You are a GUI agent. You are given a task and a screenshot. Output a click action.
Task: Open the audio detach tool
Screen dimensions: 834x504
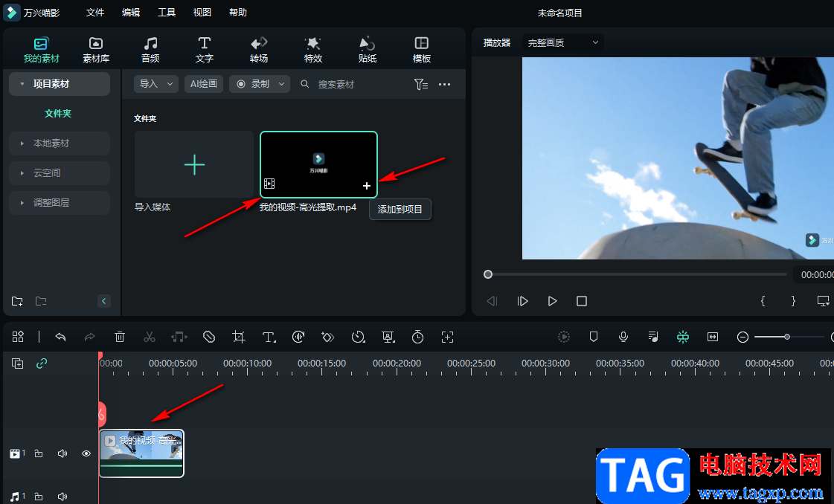coord(179,337)
